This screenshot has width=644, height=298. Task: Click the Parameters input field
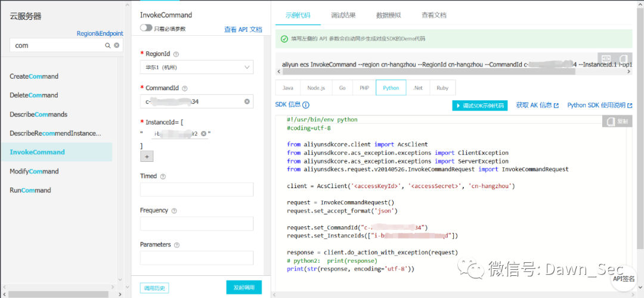(197, 257)
